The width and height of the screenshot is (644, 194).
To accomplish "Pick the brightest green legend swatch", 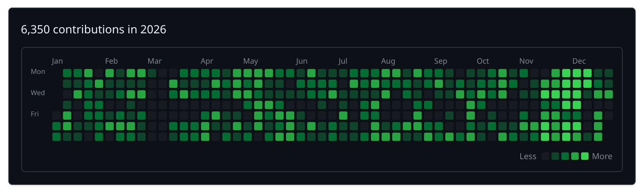I will pyautogui.click(x=585, y=156).
